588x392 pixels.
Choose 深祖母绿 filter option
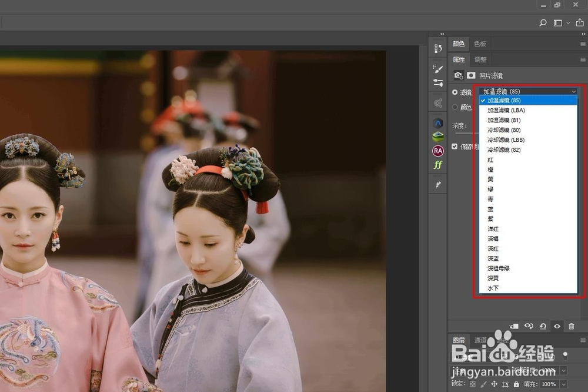(x=528, y=268)
